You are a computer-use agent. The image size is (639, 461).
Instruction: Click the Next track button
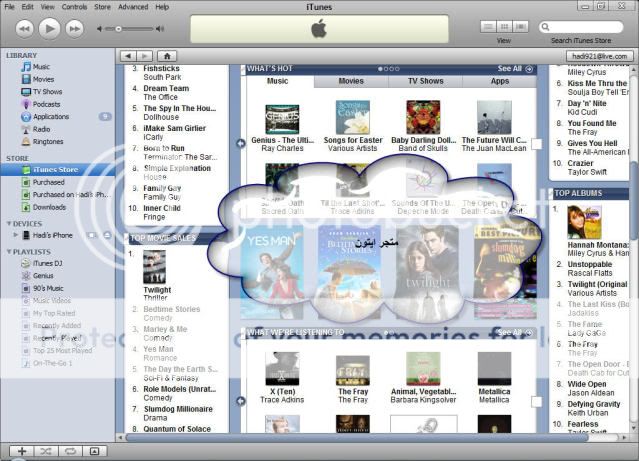coord(75,29)
